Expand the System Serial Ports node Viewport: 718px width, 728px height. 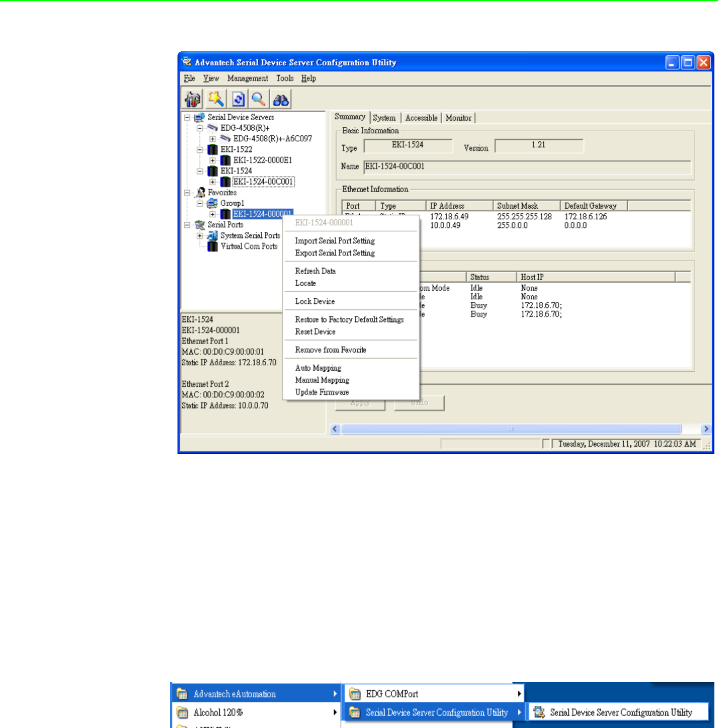200,235
